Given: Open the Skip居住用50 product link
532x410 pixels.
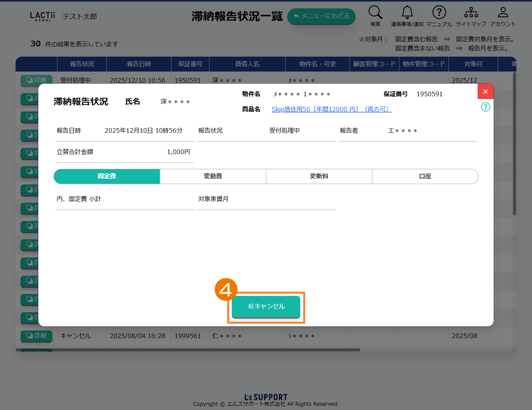Looking at the screenshot, I should coord(331,109).
